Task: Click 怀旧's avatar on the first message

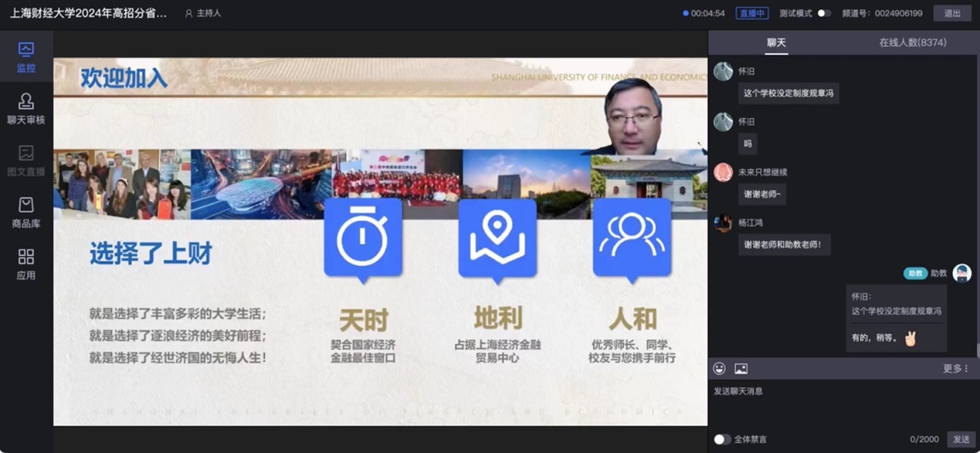Action: pyautogui.click(x=723, y=72)
